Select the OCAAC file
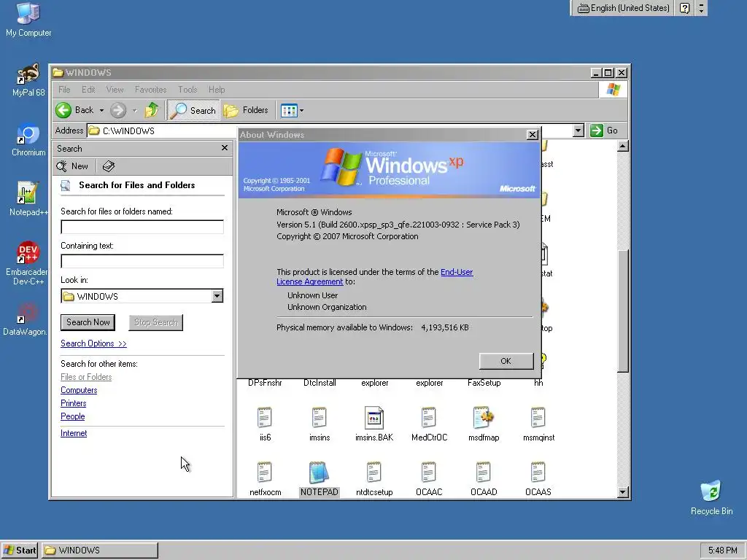Screen dimensions: 747x560 pos(429,478)
